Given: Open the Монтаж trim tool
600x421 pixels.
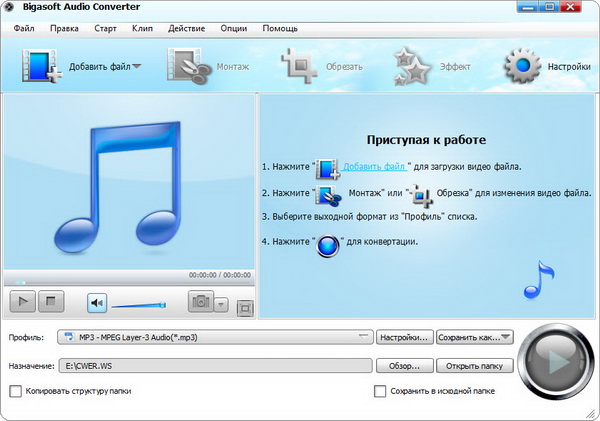Looking at the screenshot, I should 186,66.
